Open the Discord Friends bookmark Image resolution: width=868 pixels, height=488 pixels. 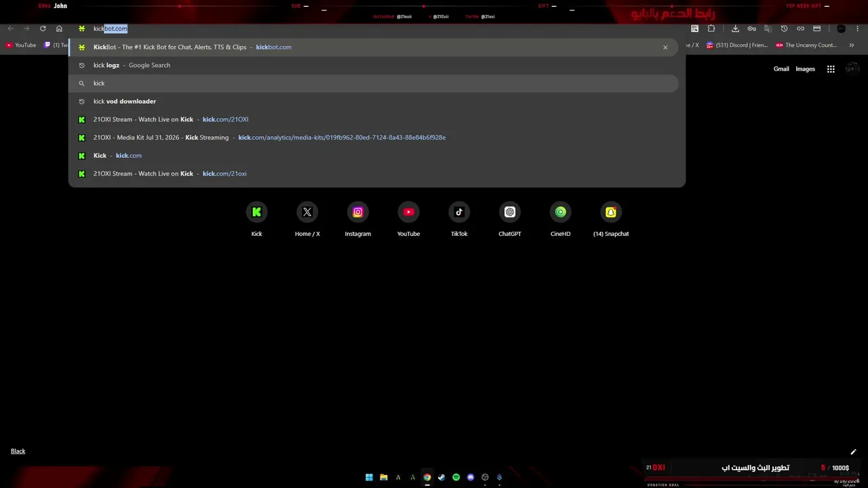click(737, 45)
